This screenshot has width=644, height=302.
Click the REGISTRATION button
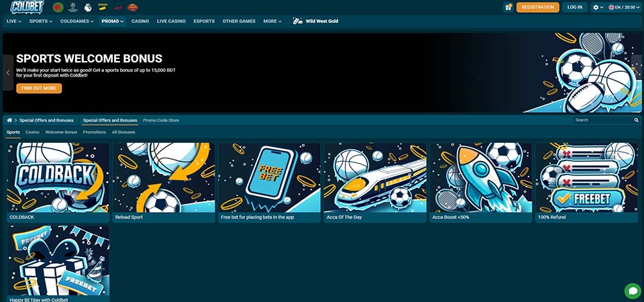click(x=537, y=7)
